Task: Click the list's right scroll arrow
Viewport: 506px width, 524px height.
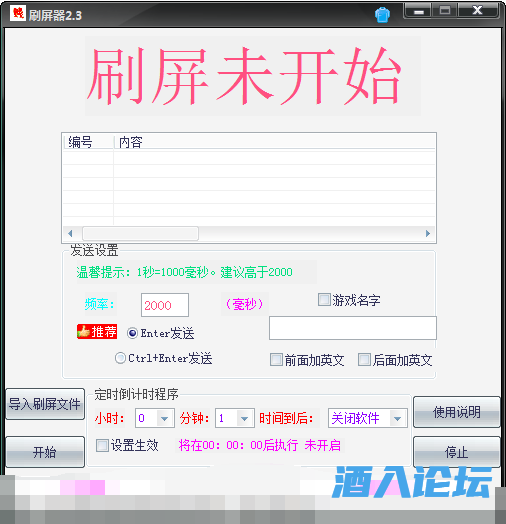Action: pyautogui.click(x=428, y=233)
